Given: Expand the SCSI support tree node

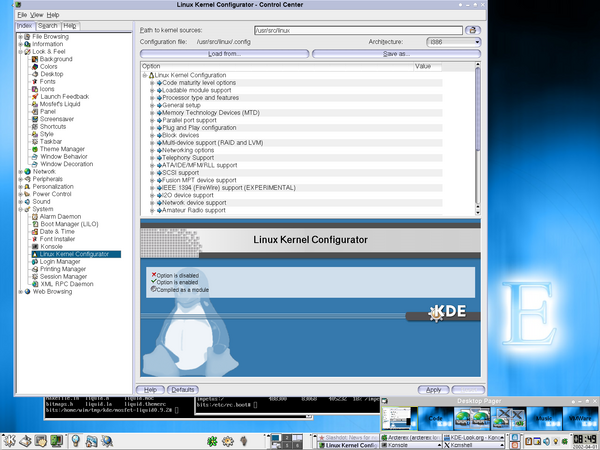Looking at the screenshot, I should pos(153,172).
